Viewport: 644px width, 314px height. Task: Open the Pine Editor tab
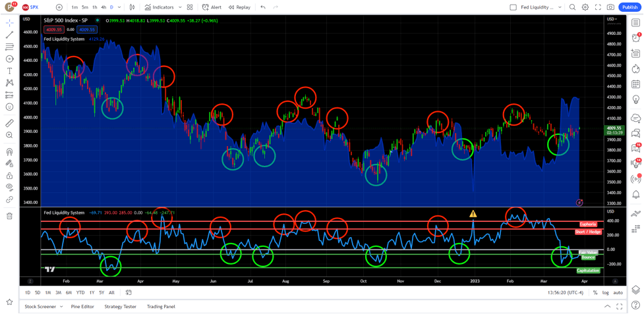point(82,306)
